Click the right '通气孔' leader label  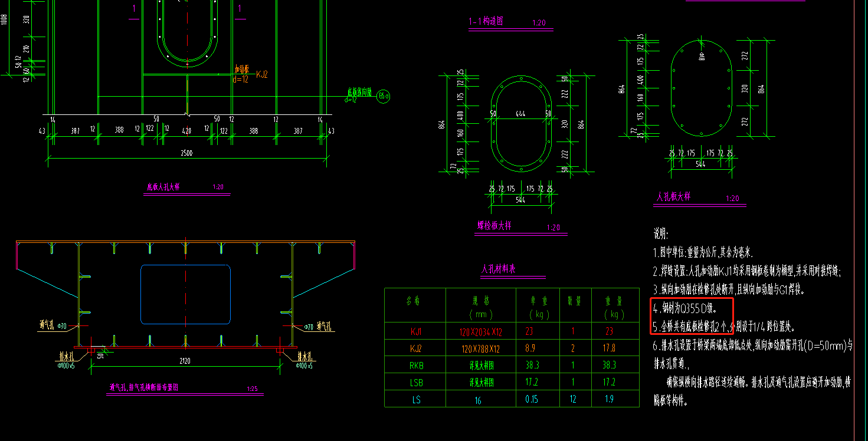click(325, 325)
